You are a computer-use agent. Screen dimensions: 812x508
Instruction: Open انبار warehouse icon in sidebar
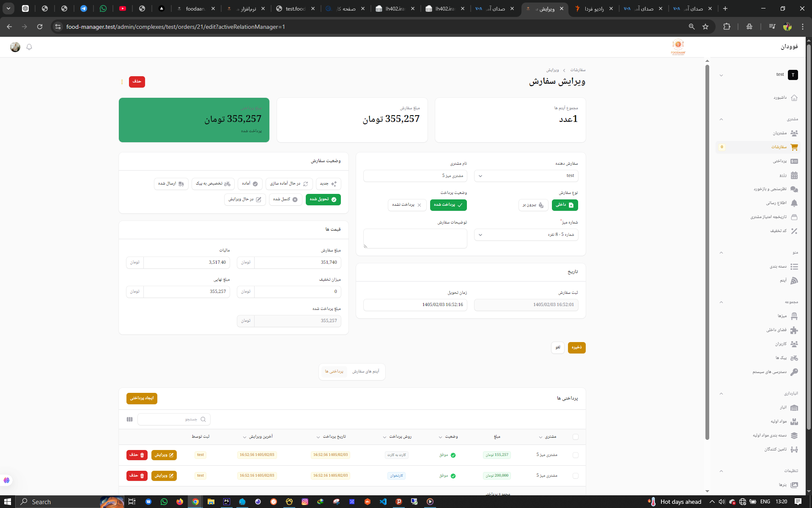(x=794, y=407)
